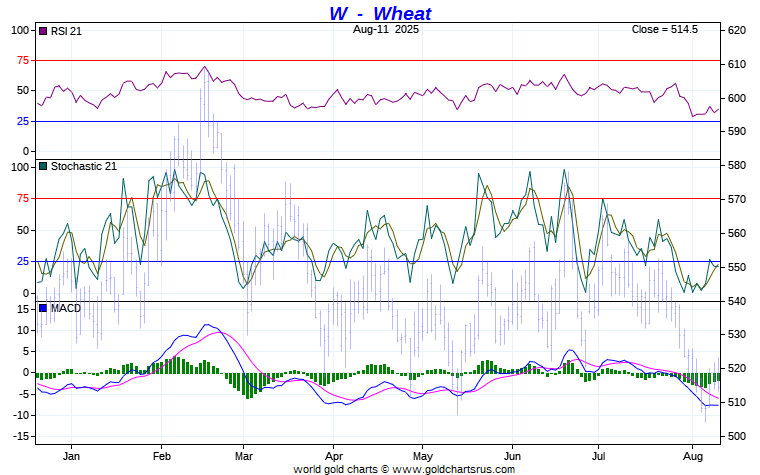The width and height of the screenshot is (760, 475).
Task: Click the 540 price axis label
Action: [x=737, y=301]
